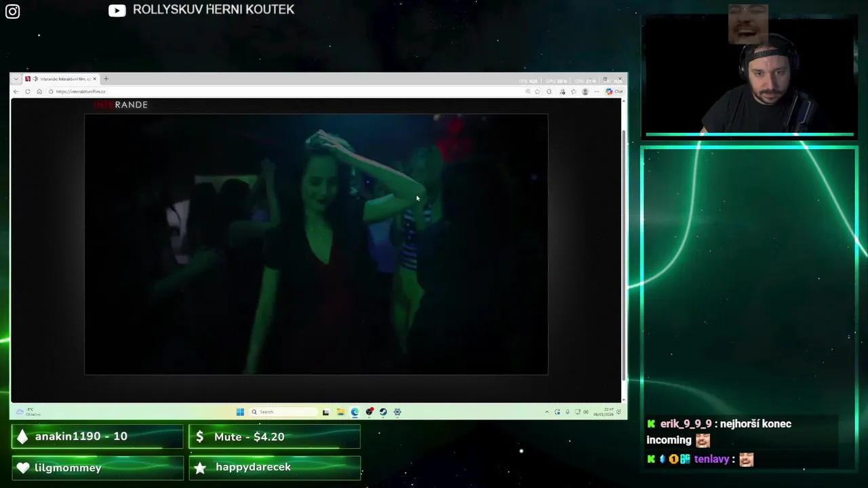Click the lilgmommey follower panel
This screenshot has width=868, height=488.
[x=98, y=468]
